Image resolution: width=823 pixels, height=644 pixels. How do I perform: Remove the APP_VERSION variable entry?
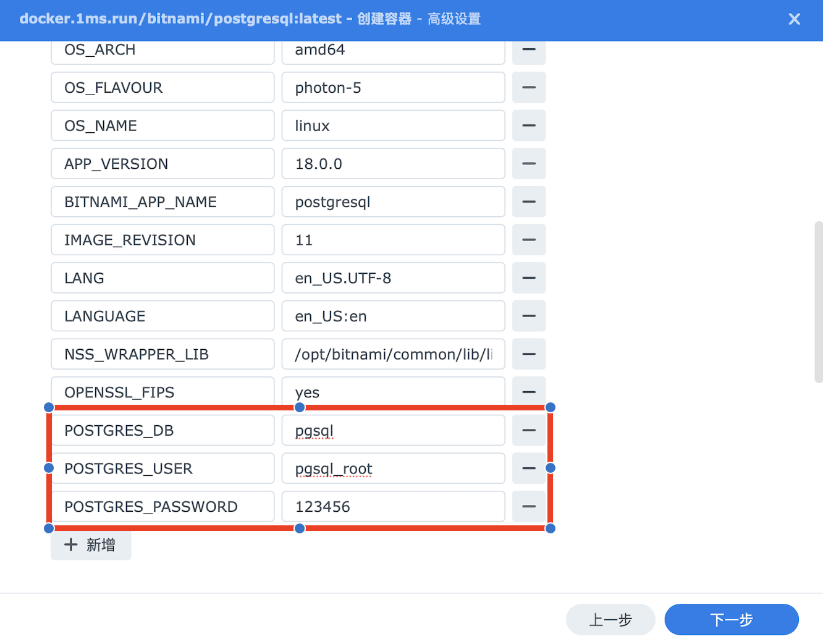point(528,164)
